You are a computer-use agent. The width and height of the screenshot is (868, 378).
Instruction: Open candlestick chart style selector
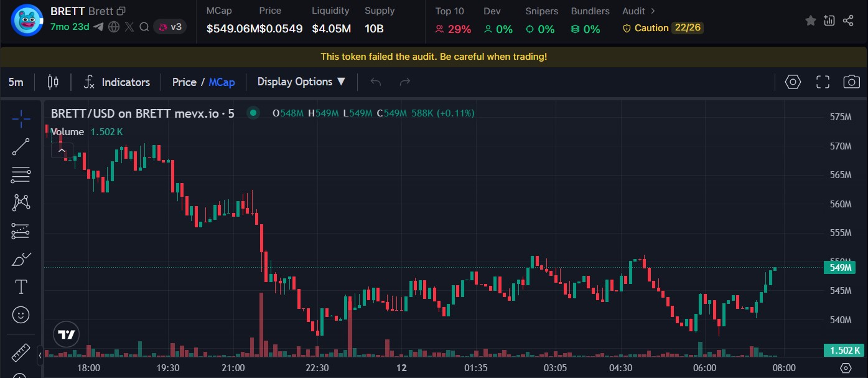[x=53, y=82]
